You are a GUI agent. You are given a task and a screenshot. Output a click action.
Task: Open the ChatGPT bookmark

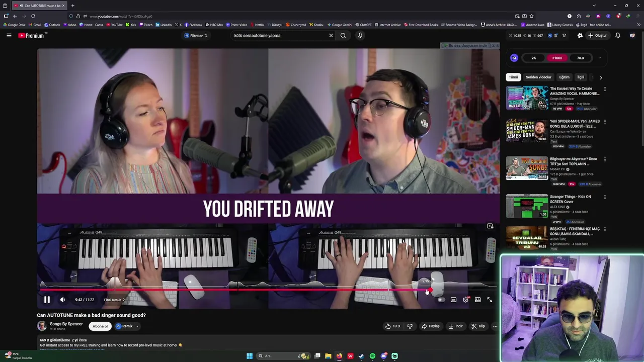click(363, 25)
